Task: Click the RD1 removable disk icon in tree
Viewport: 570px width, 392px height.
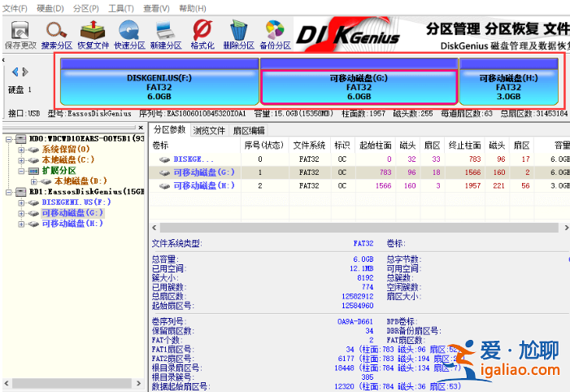Action: pyautogui.click(x=21, y=192)
